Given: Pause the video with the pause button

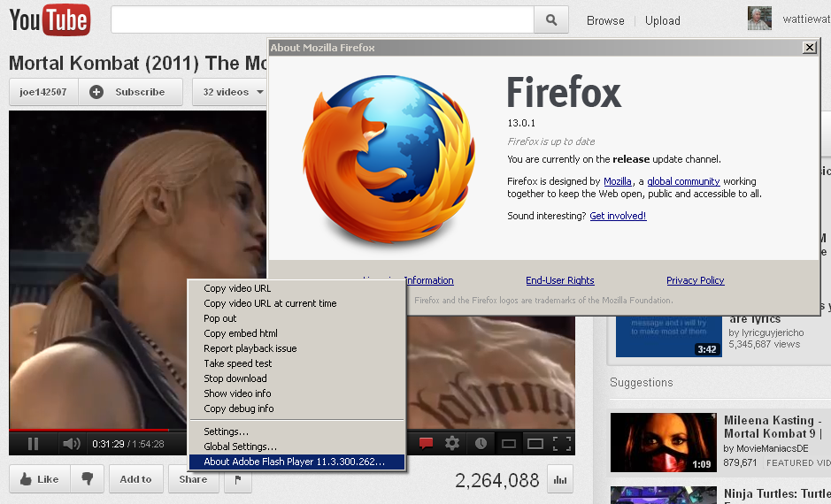Looking at the screenshot, I should [x=33, y=444].
